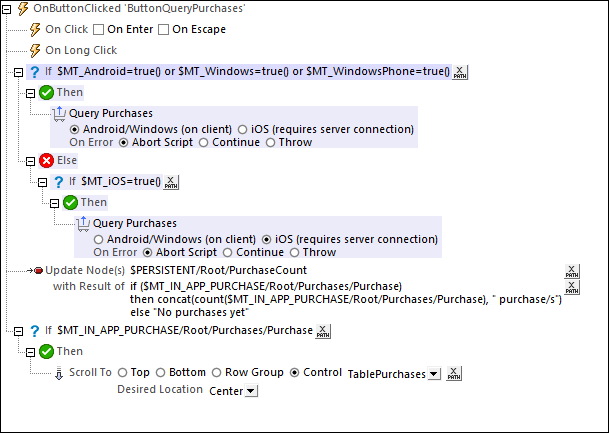Open XPath editor beside TablePurchases control

(x=454, y=373)
